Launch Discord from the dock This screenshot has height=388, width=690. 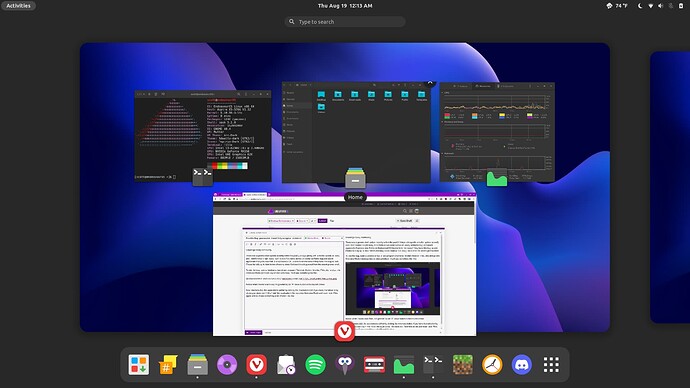522,365
